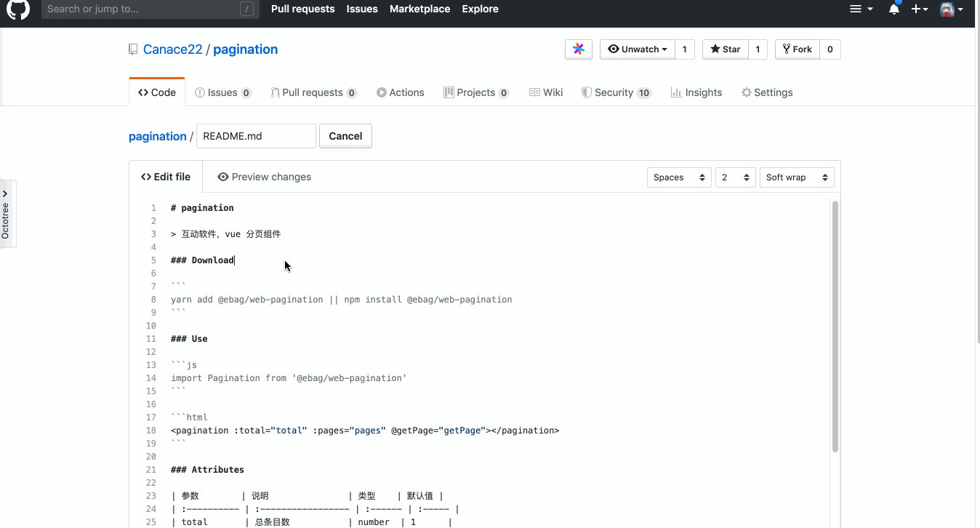Screen dimensions: 980x528
Task: Open the Projects tab
Action: pyautogui.click(x=476, y=92)
